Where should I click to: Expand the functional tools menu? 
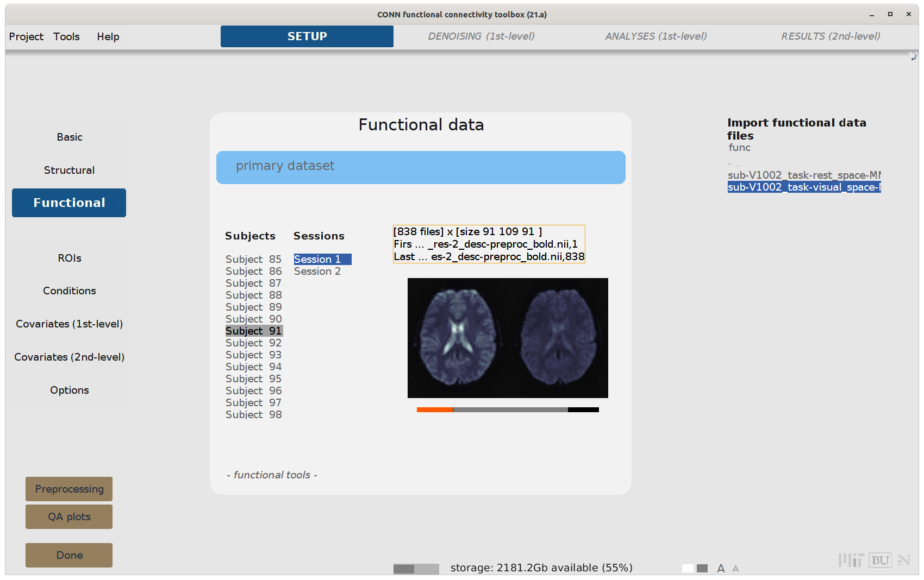coord(272,475)
